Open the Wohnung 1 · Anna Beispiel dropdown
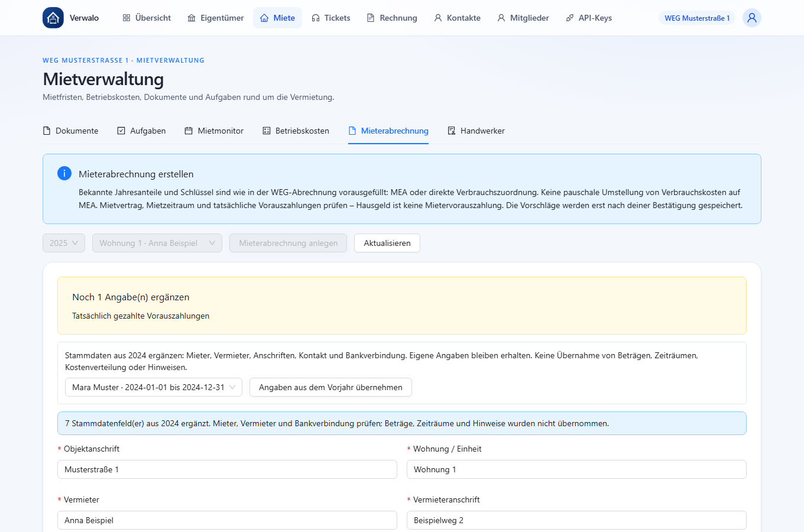This screenshot has height=532, width=804. 157,243
